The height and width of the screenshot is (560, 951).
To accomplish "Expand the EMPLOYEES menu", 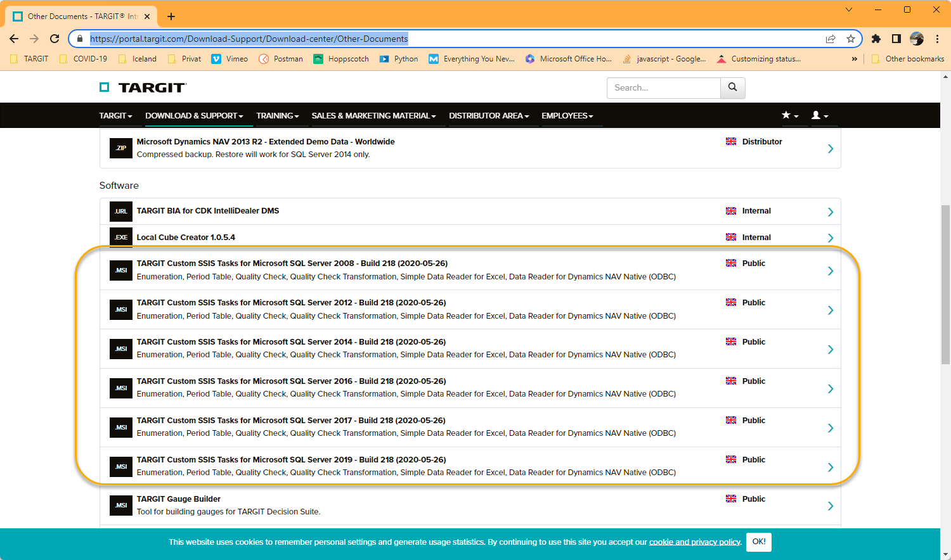I will tap(567, 115).
